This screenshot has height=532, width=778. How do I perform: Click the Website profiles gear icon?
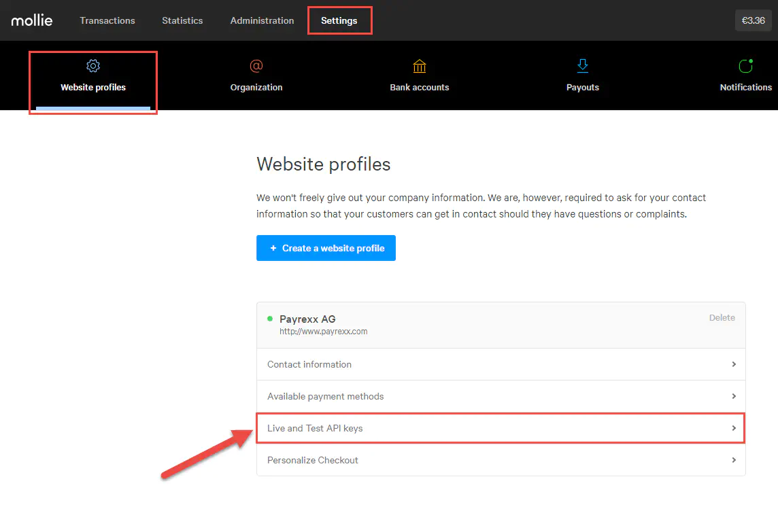coord(93,66)
